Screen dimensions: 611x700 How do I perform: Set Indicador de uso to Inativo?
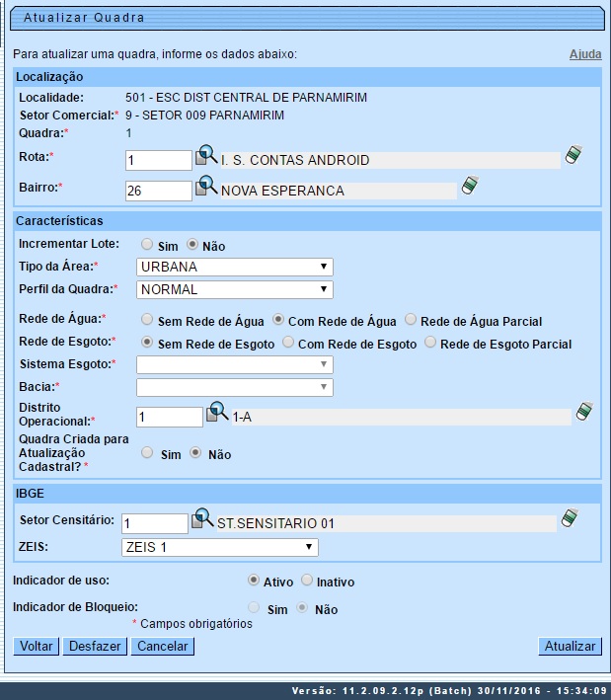307,581
